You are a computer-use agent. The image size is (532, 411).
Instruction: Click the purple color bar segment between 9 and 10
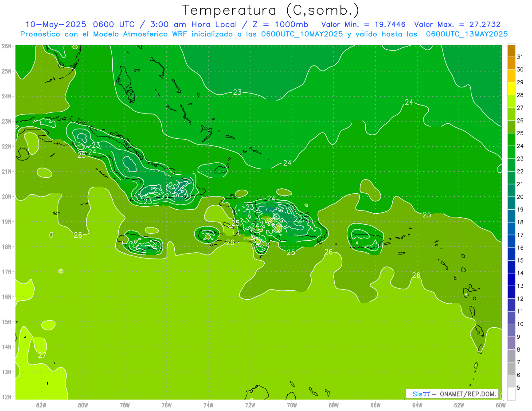pyautogui.click(x=511, y=330)
